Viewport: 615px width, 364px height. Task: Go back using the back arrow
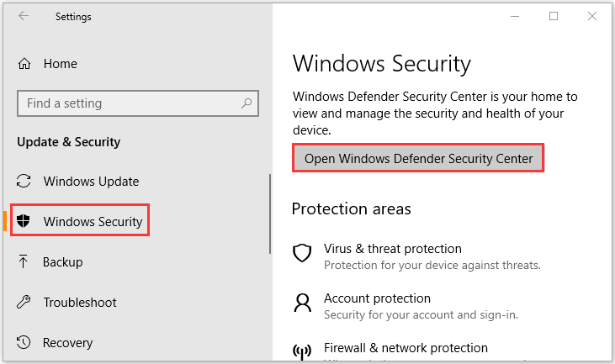coord(24,16)
